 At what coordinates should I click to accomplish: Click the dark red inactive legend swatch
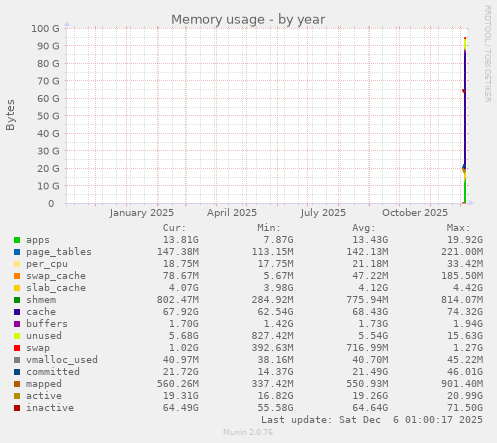(x=17, y=408)
